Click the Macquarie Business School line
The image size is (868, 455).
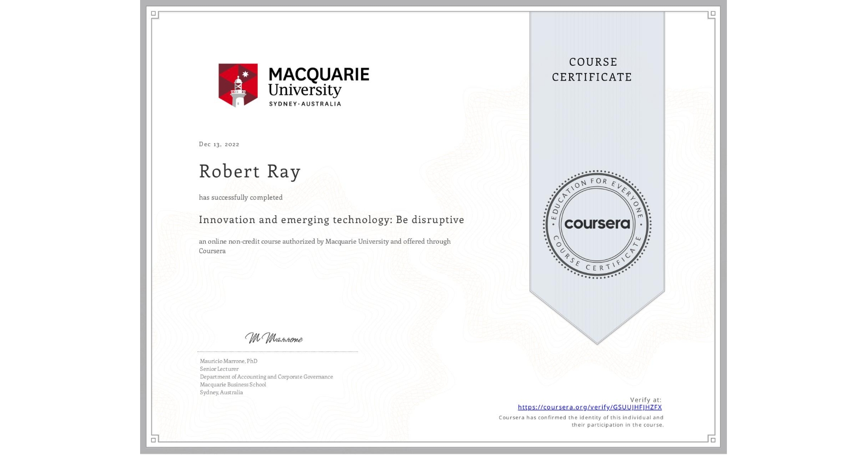click(x=233, y=384)
